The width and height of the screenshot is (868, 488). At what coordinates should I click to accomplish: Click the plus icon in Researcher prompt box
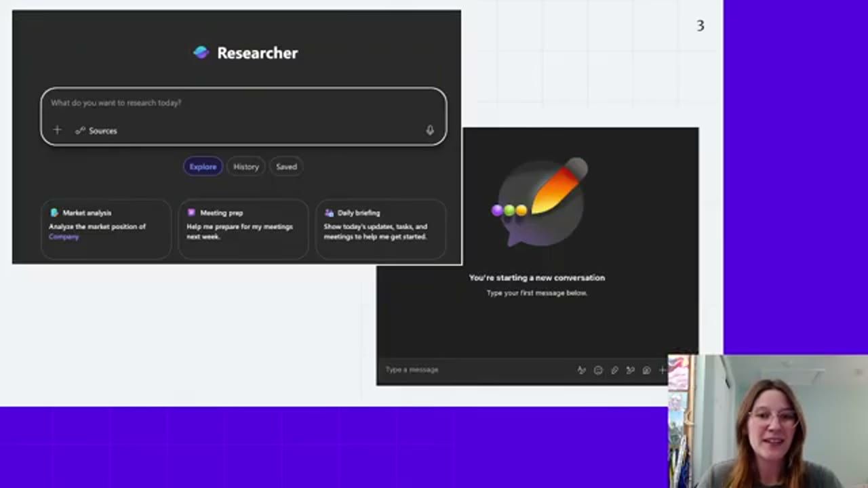57,130
